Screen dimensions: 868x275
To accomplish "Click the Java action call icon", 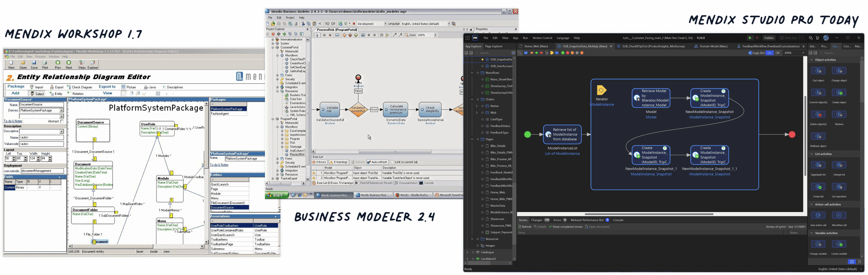I will click(x=818, y=216).
